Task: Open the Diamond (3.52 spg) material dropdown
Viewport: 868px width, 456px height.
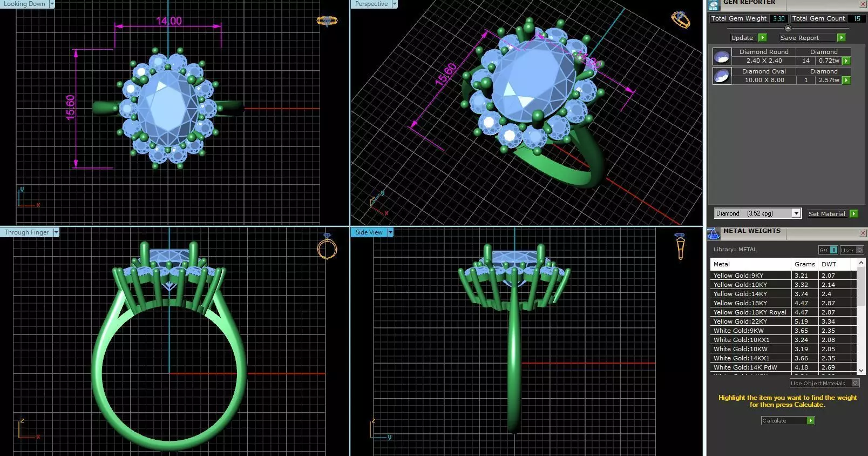Action: click(x=796, y=213)
